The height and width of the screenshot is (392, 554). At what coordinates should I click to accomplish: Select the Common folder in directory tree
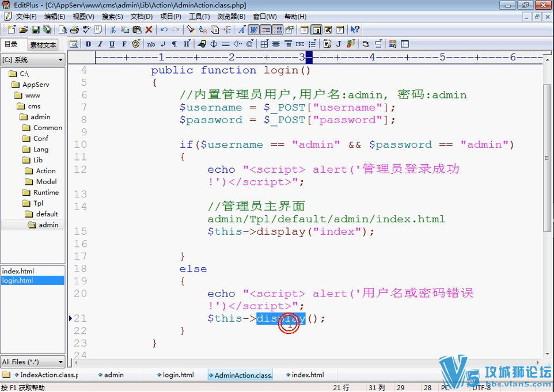pos(48,128)
